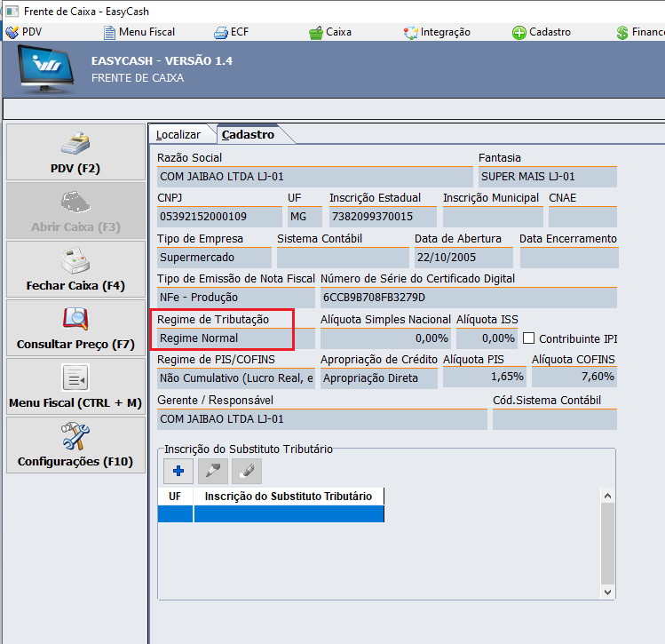Viewport: 665px width, 644px height.
Task: Open the ECF menu
Action: click(x=231, y=32)
